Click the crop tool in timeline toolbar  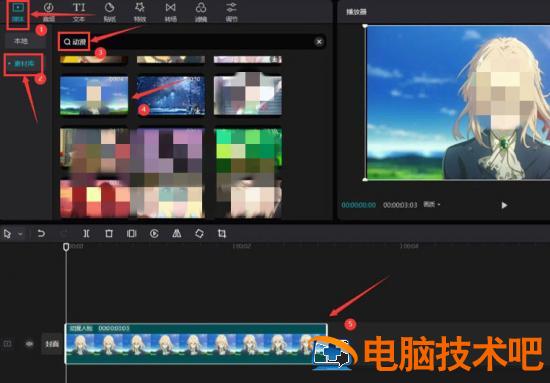(222, 234)
